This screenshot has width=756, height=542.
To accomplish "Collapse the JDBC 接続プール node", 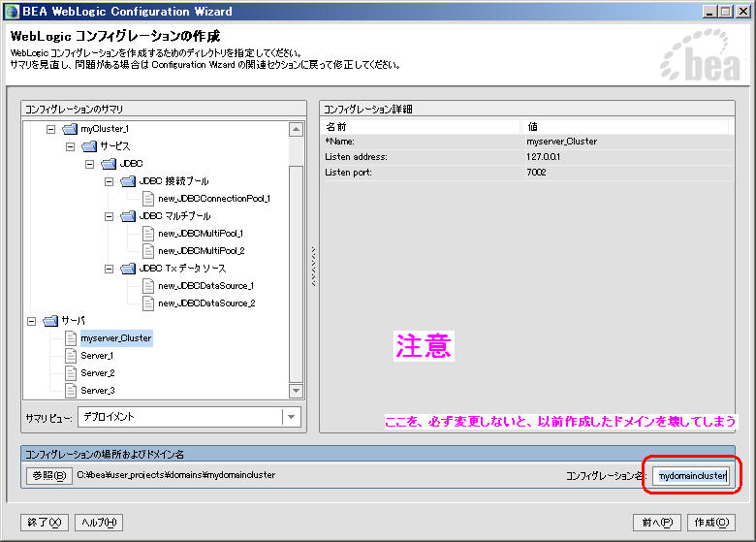I will pos(110,181).
